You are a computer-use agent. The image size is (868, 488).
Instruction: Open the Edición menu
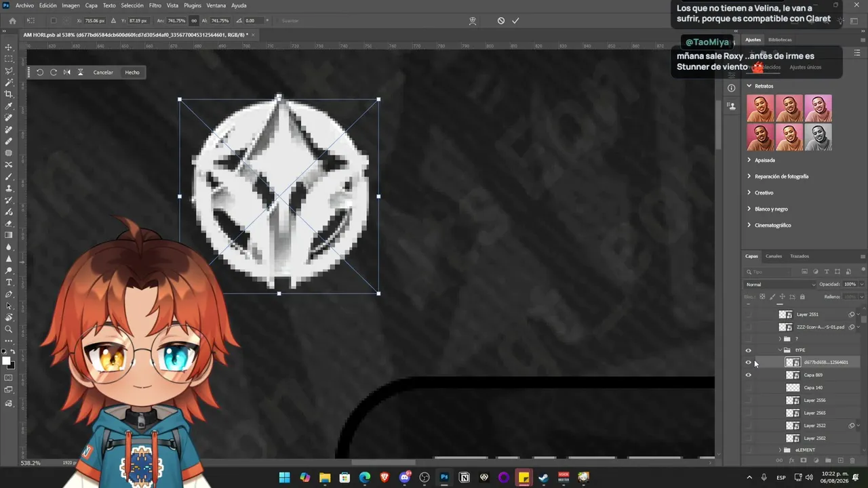coord(47,5)
